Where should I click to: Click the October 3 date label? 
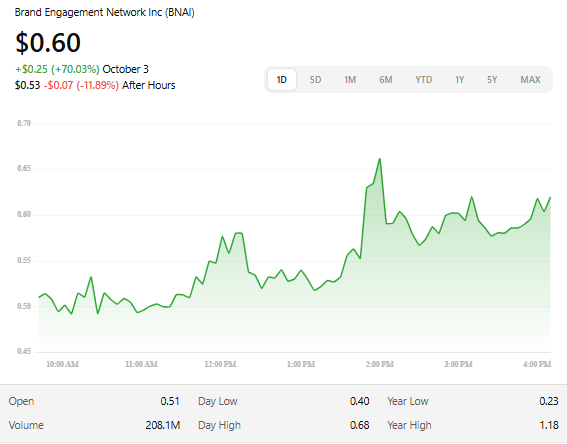[125, 69]
